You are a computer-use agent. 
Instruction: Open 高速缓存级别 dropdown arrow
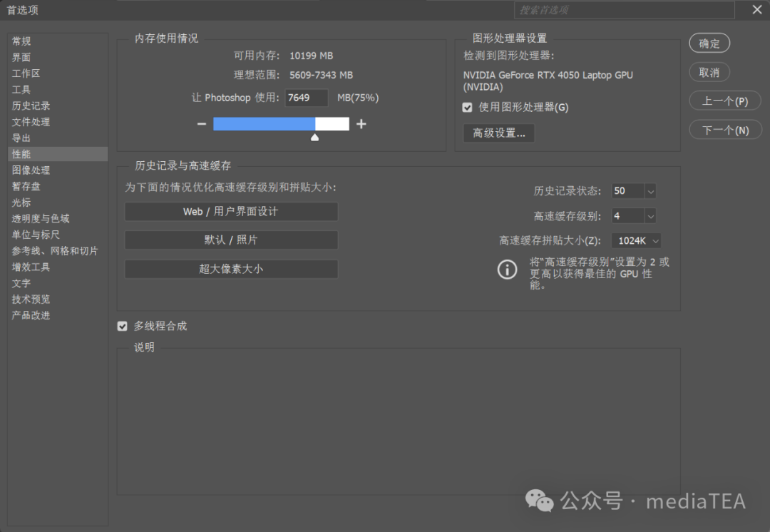point(651,215)
